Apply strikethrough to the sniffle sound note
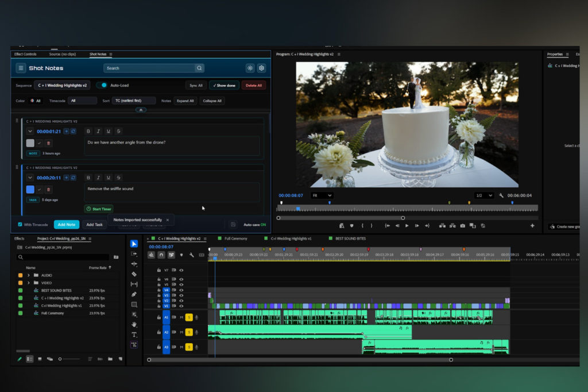The height and width of the screenshot is (392, 588). pyautogui.click(x=118, y=177)
